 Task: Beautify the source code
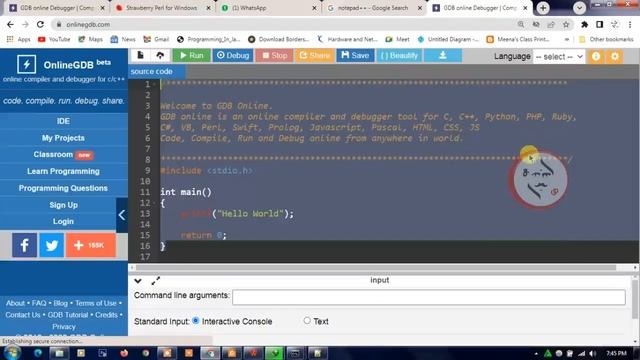pos(399,56)
